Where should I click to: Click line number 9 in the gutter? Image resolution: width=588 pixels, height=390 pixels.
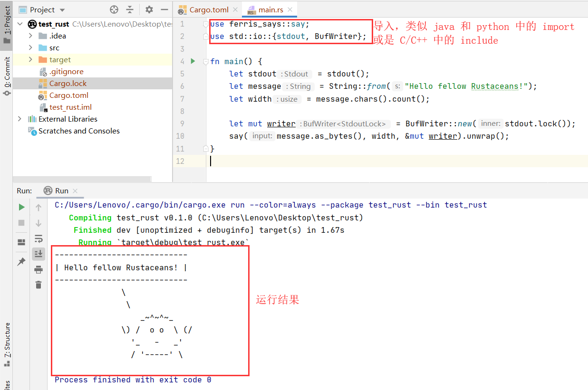[182, 124]
